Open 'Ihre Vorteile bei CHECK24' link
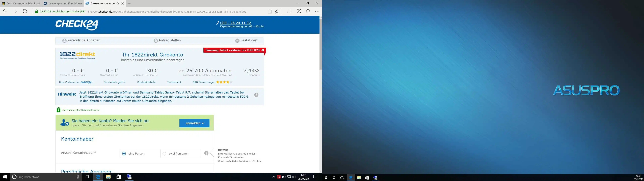644x181 pixels. 75,82
